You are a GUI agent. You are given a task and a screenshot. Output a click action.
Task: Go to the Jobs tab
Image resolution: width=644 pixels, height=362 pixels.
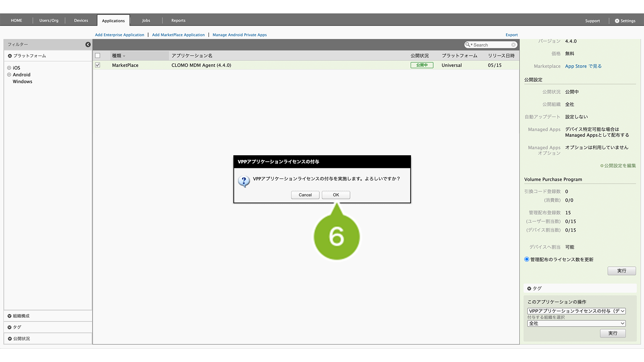[x=146, y=21]
